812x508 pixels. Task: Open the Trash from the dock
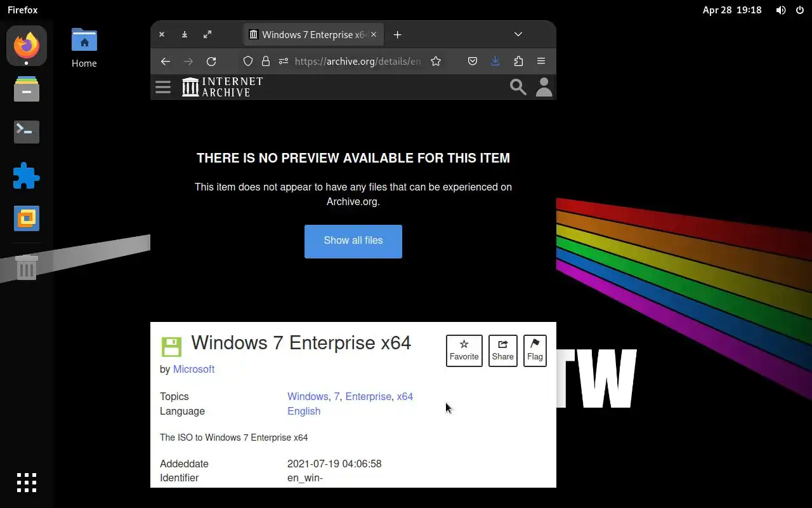pyautogui.click(x=27, y=267)
